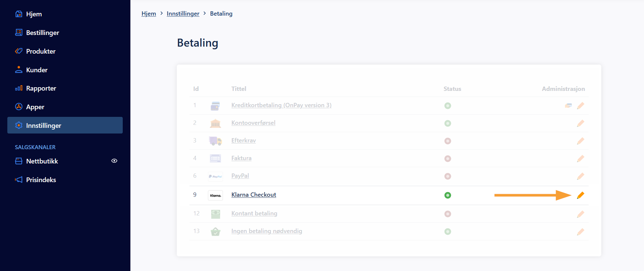Open the Faktura link
Viewport: 644px width, 271px height.
coord(241,158)
